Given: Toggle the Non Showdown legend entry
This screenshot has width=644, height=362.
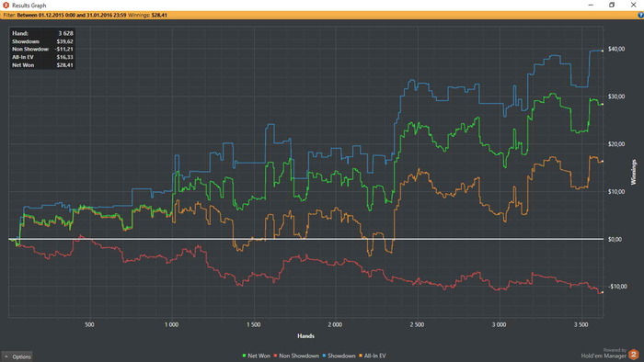Looking at the screenshot, I should (296, 356).
